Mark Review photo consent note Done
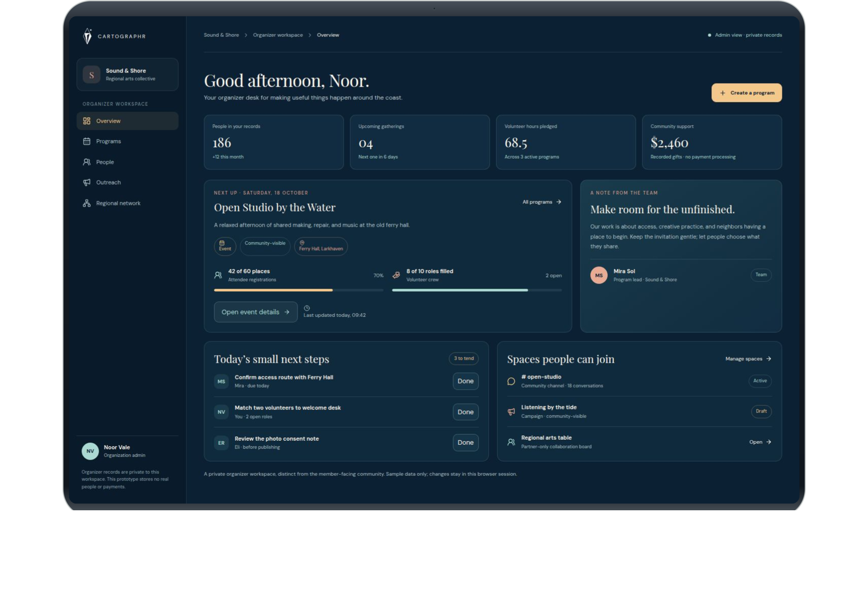The width and height of the screenshot is (868, 593). pos(466,442)
